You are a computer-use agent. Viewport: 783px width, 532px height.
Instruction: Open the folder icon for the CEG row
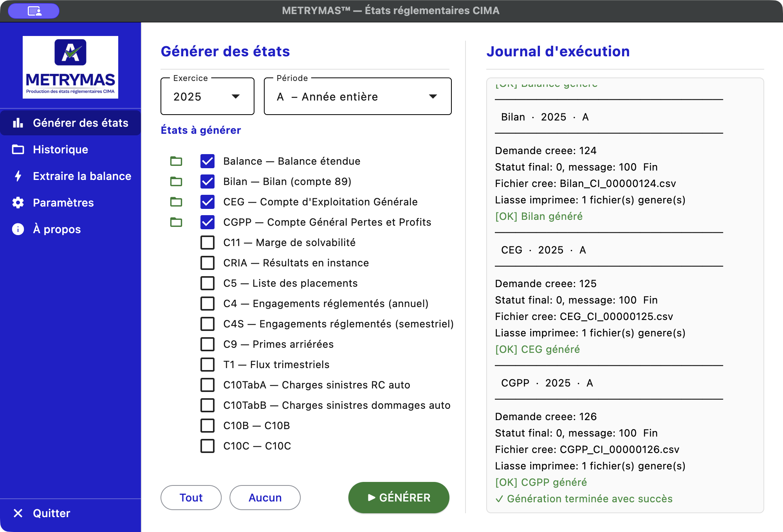(x=176, y=202)
